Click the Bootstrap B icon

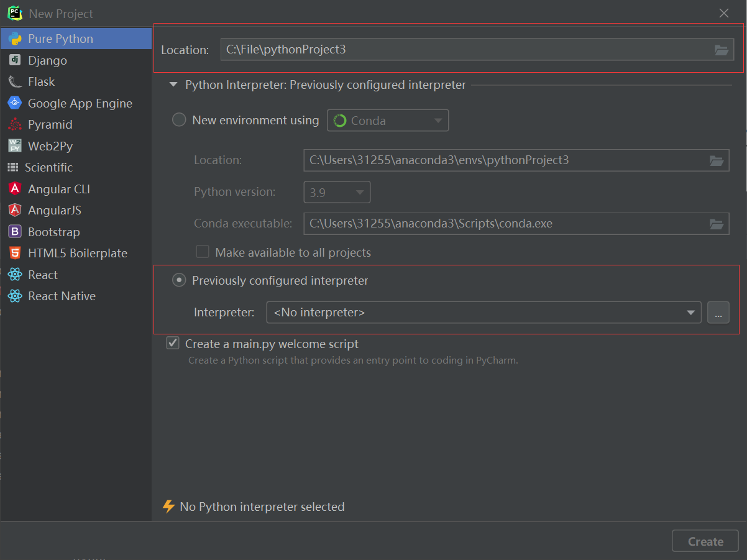click(15, 232)
